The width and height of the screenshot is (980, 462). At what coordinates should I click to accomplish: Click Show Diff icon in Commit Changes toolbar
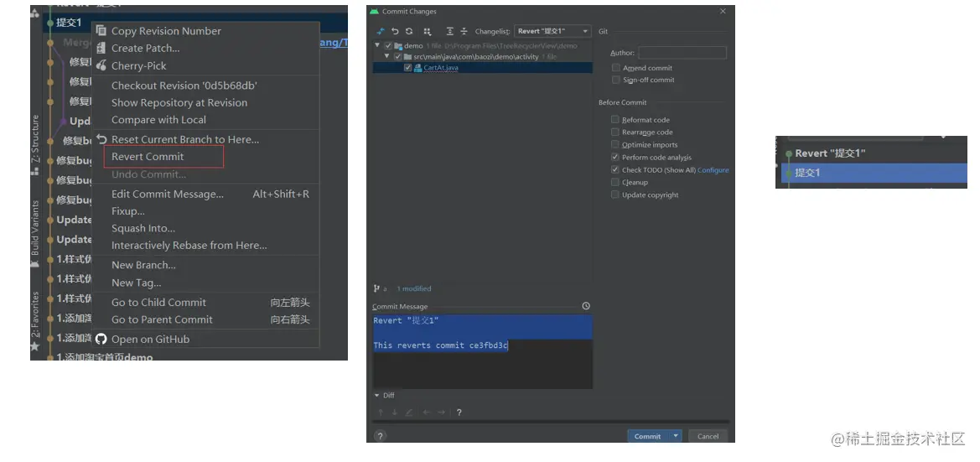(x=381, y=31)
